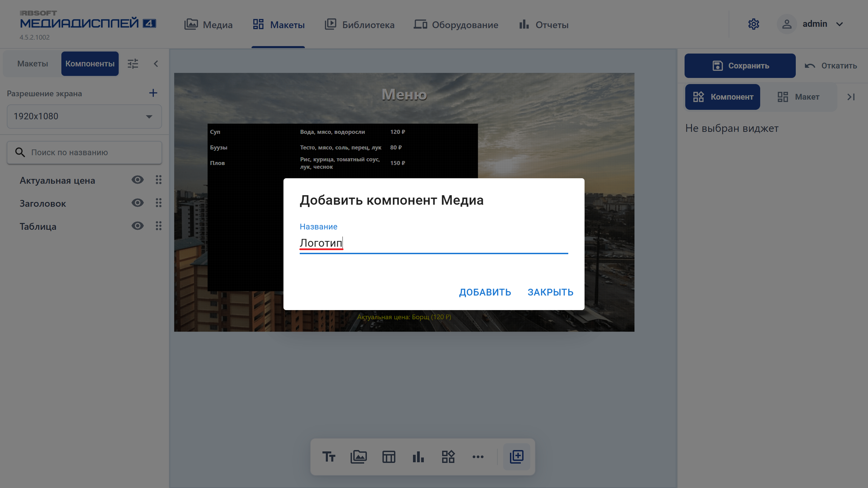Select the chart widget tool in bottom toolbar
The width and height of the screenshot is (868, 488).
coord(418,456)
